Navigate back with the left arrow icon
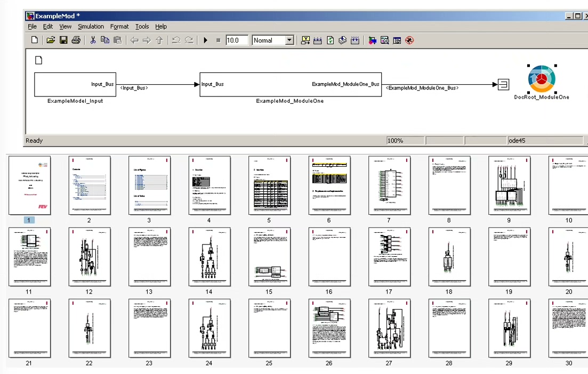The height and width of the screenshot is (374, 588). click(x=134, y=40)
